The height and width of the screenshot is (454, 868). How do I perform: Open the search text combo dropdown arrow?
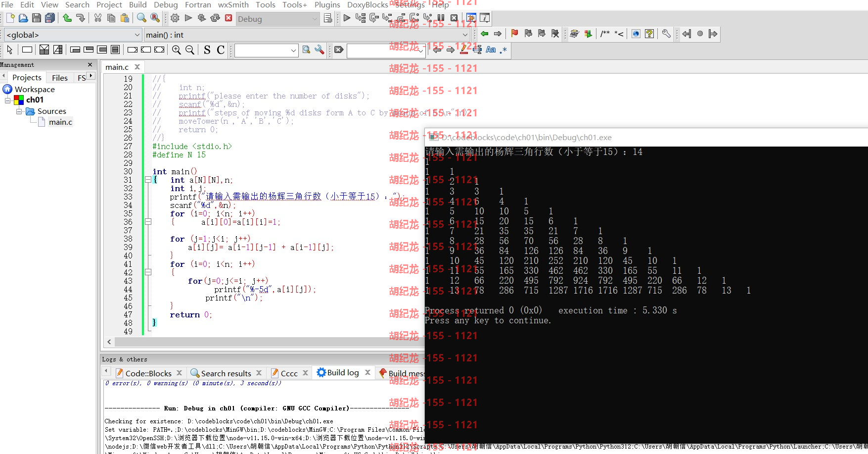293,50
